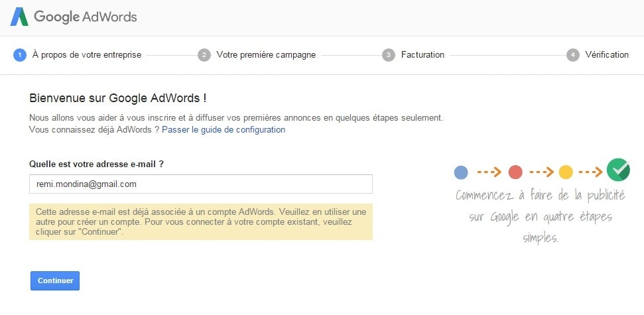Open 'Passer le guide de configuration' link

pyautogui.click(x=224, y=130)
